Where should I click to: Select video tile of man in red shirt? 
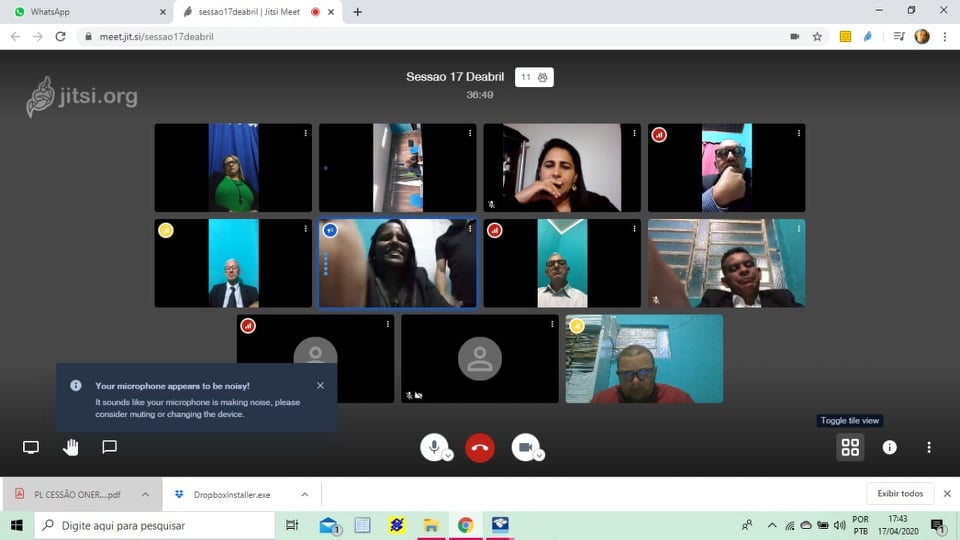[644, 359]
